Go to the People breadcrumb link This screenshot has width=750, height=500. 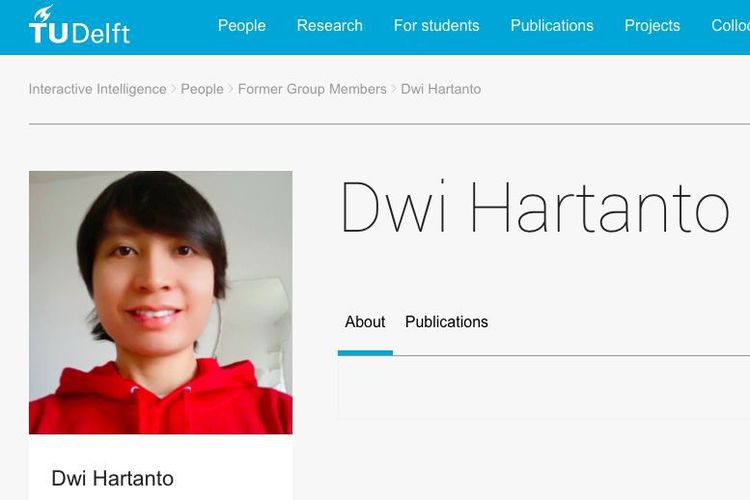pos(202,89)
